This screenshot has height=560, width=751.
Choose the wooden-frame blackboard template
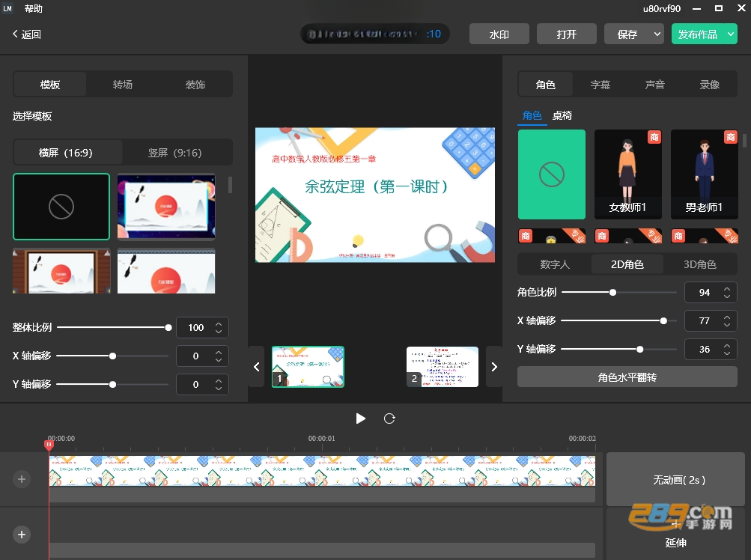click(x=61, y=271)
